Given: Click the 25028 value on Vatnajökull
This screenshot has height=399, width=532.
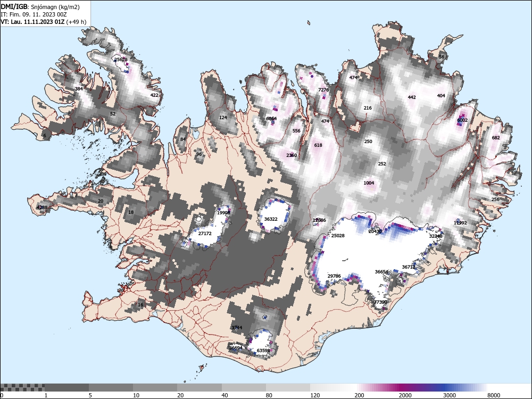Looking at the screenshot, I should tap(338, 235).
